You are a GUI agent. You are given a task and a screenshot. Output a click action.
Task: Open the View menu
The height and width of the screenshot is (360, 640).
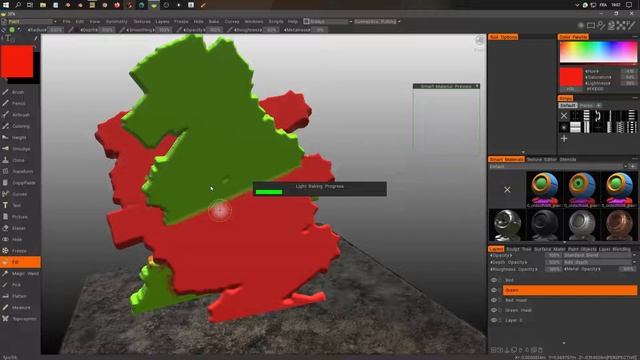point(95,22)
